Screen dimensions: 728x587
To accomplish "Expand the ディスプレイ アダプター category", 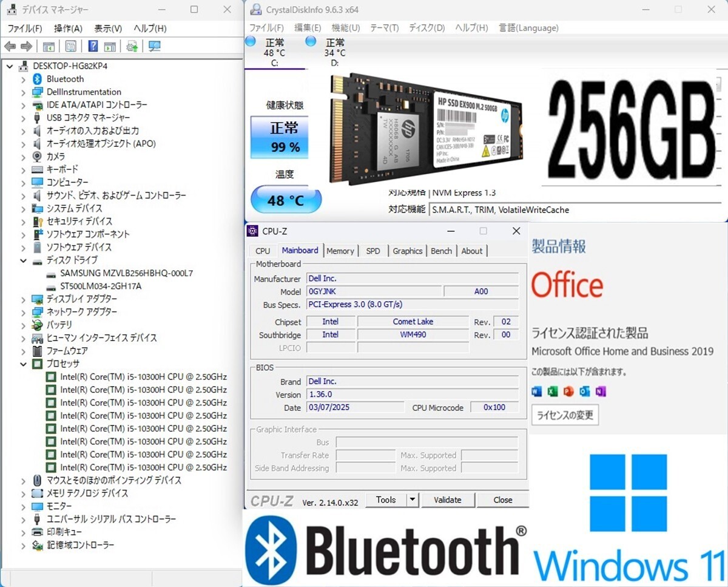I will (x=23, y=299).
